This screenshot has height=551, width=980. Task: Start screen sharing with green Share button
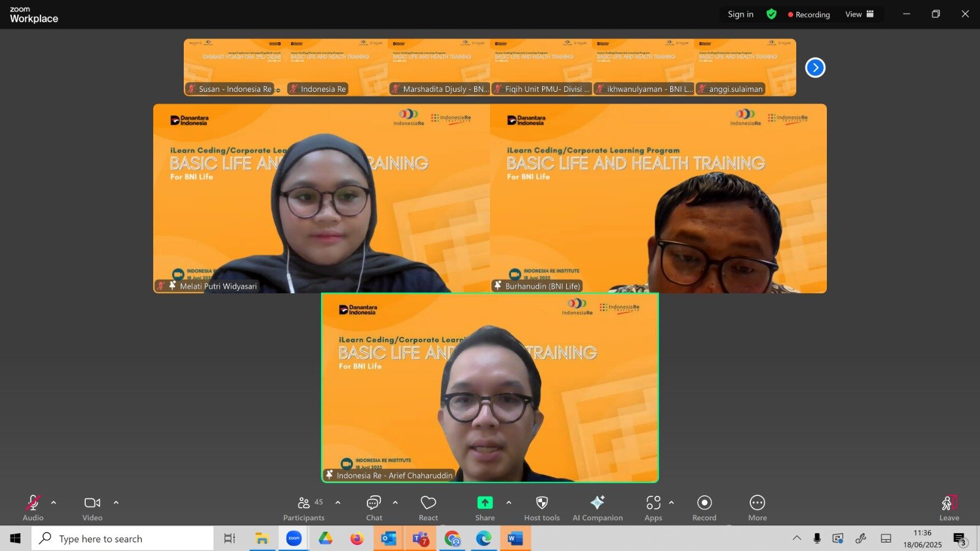pyautogui.click(x=484, y=508)
